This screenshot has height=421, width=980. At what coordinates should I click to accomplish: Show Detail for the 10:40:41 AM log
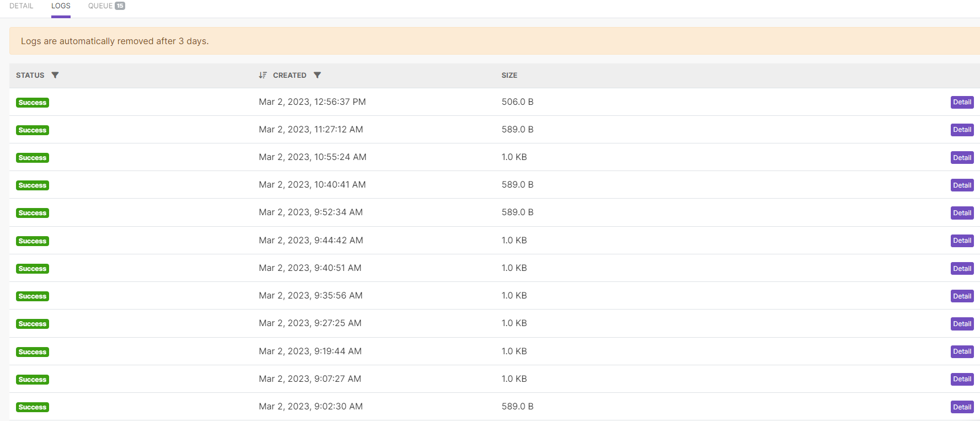[x=962, y=185]
